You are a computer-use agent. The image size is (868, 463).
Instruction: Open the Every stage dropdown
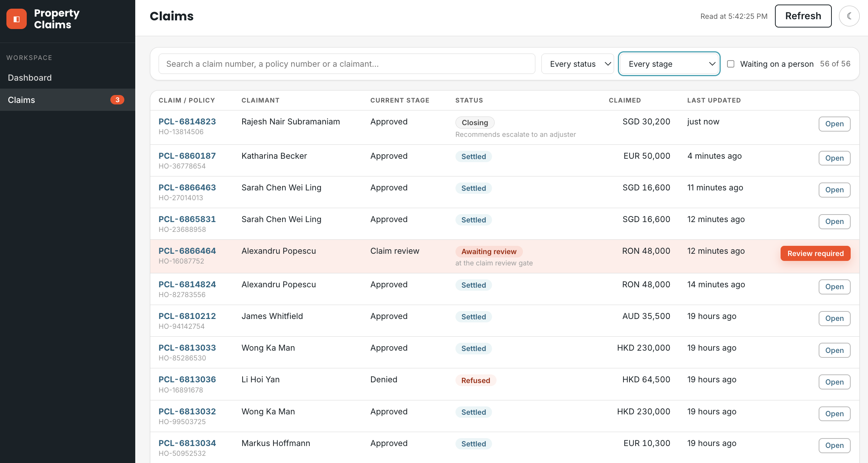(669, 64)
